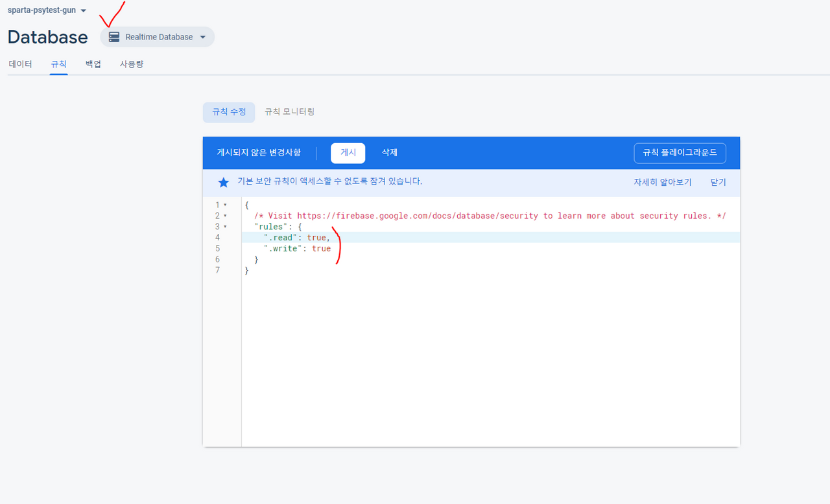
Task: Follow the 자세히 알아보기 link
Action: [x=663, y=183]
